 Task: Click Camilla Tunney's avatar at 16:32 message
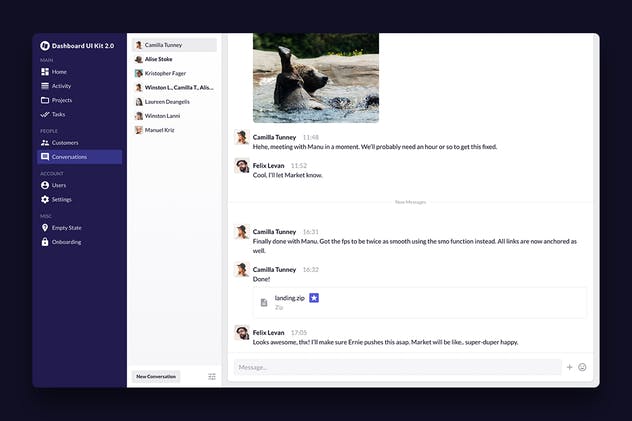pyautogui.click(x=242, y=270)
